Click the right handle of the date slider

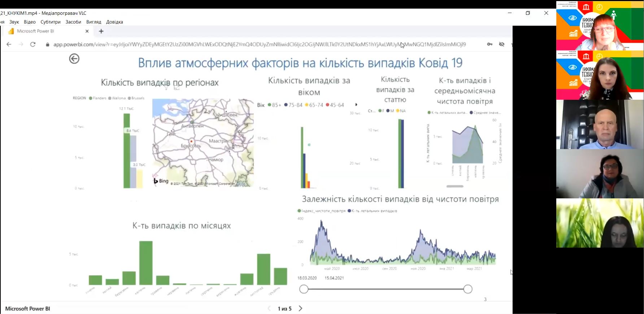point(468,289)
